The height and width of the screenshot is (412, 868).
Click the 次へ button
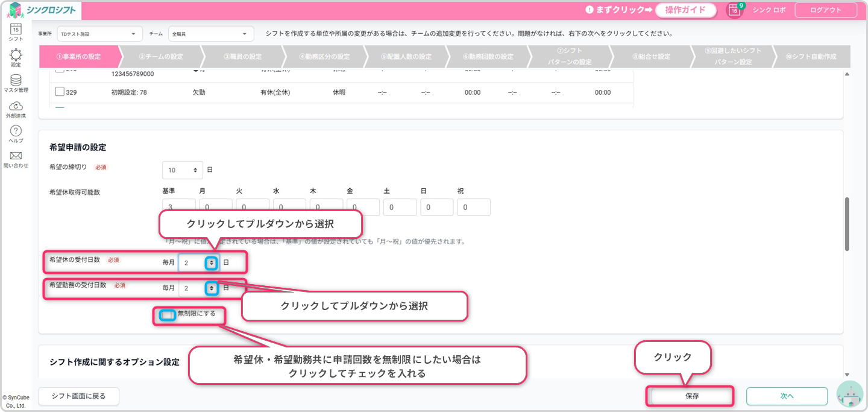pyautogui.click(x=787, y=396)
